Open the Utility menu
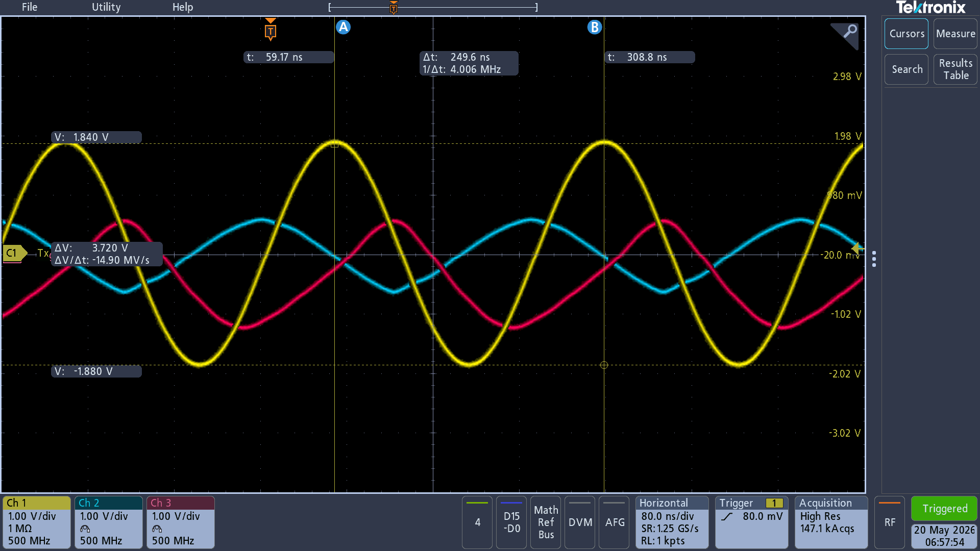Image resolution: width=980 pixels, height=551 pixels. pos(106,7)
